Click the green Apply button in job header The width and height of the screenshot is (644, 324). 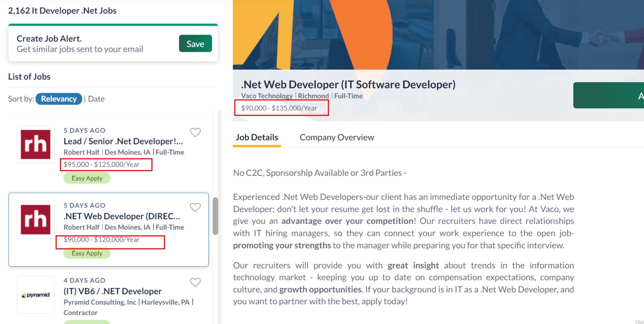click(608, 95)
